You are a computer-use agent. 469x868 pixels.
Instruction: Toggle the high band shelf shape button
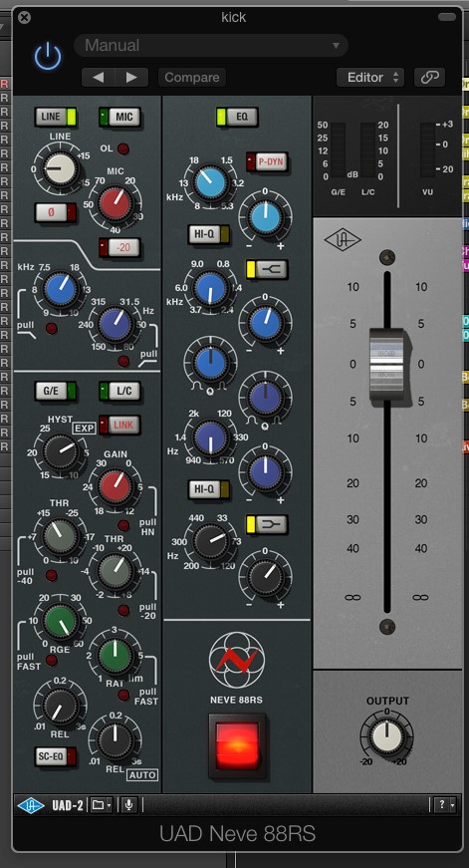click(267, 269)
